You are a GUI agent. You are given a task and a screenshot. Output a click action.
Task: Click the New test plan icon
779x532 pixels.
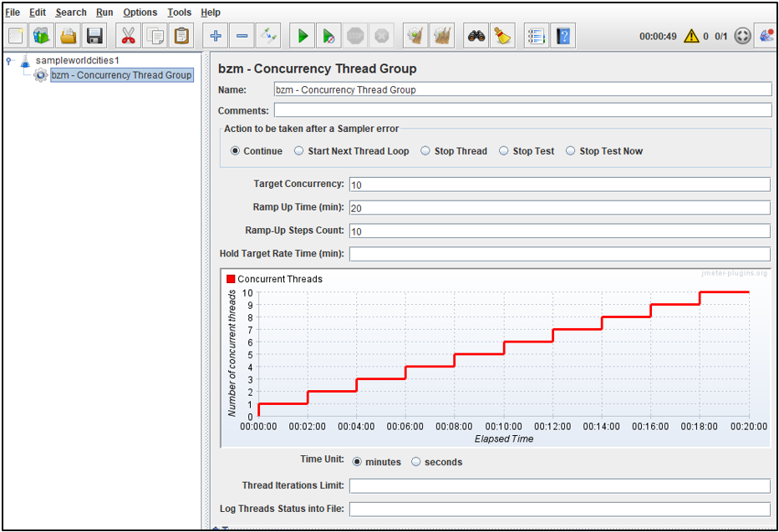tap(15, 36)
